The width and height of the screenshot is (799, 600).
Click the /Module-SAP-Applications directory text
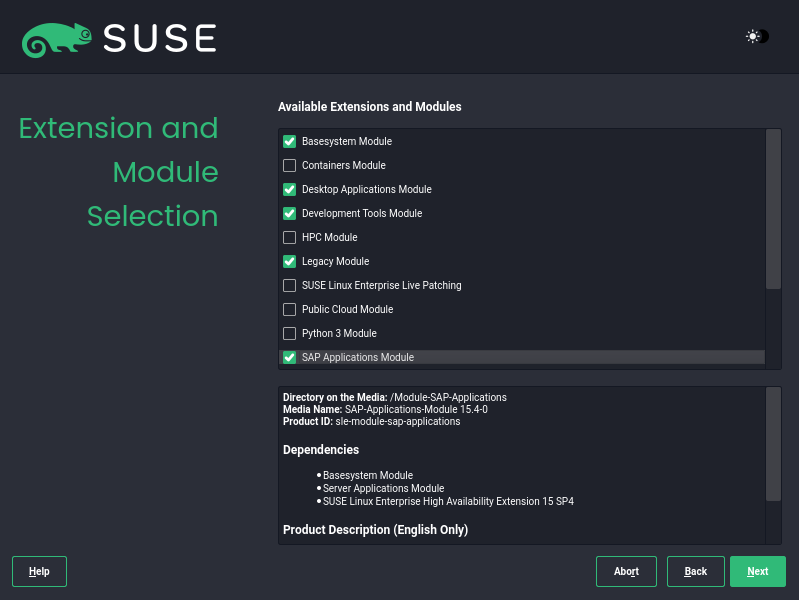click(x=448, y=397)
